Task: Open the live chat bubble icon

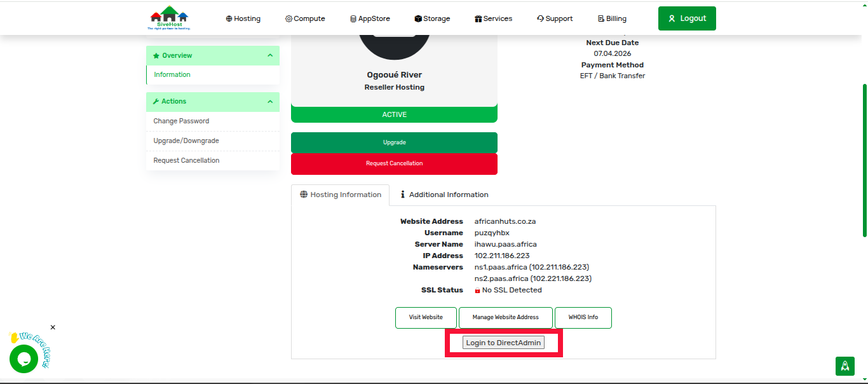Action: click(x=24, y=359)
